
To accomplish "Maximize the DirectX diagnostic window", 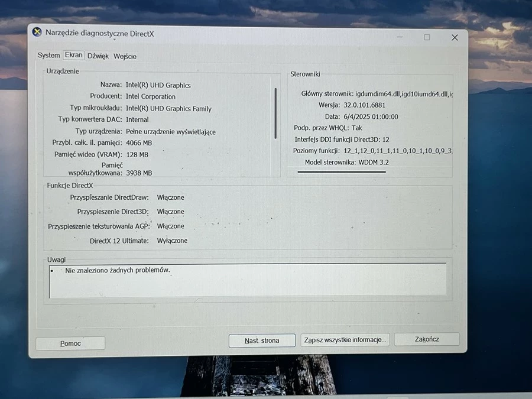I will pyautogui.click(x=427, y=37).
